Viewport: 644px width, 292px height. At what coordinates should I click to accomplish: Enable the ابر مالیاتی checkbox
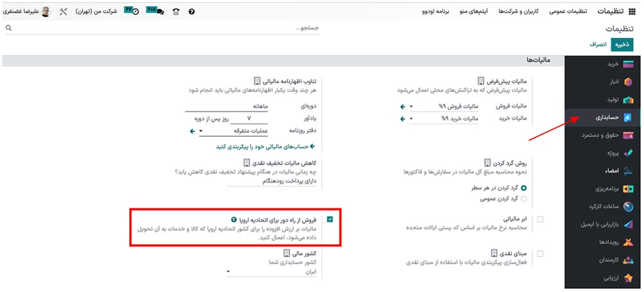click(540, 219)
